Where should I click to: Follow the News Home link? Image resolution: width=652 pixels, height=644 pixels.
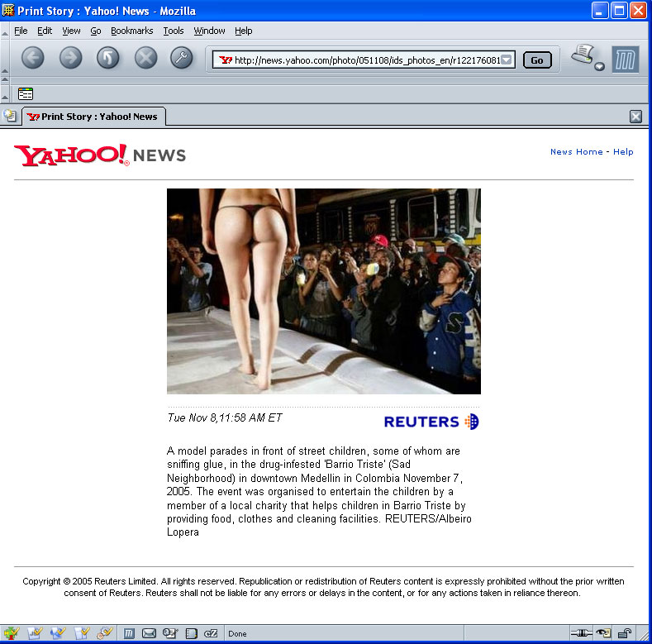[576, 152]
